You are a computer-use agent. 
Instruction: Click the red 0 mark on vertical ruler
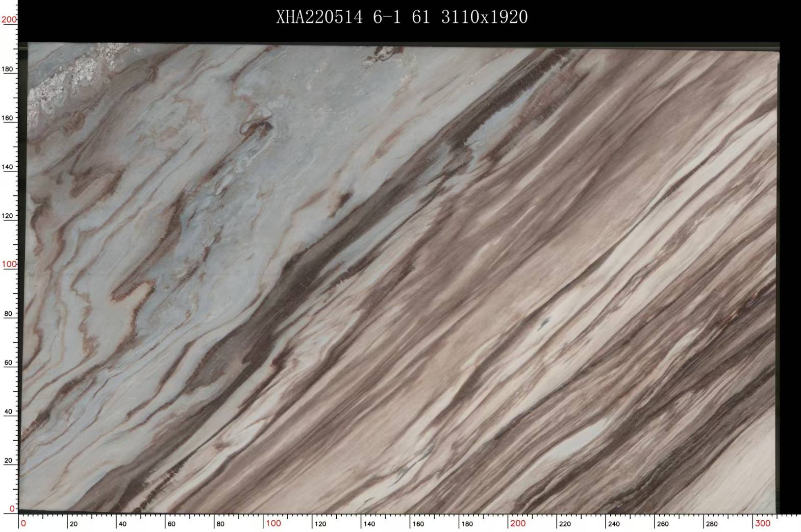tap(12, 509)
